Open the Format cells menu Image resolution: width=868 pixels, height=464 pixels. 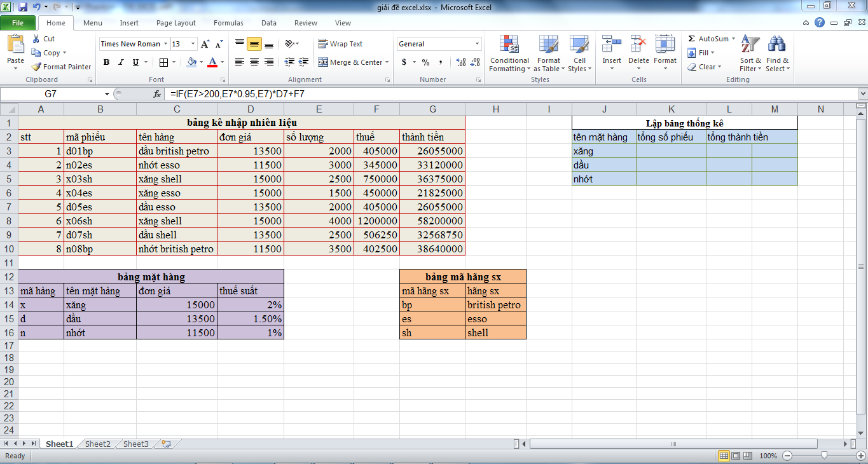665,53
